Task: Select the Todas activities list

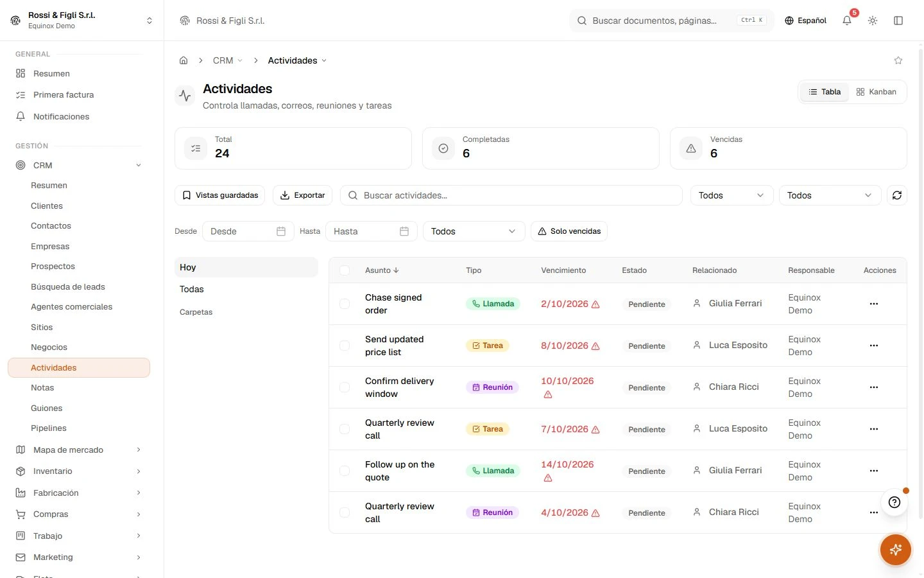Action: click(x=246, y=289)
